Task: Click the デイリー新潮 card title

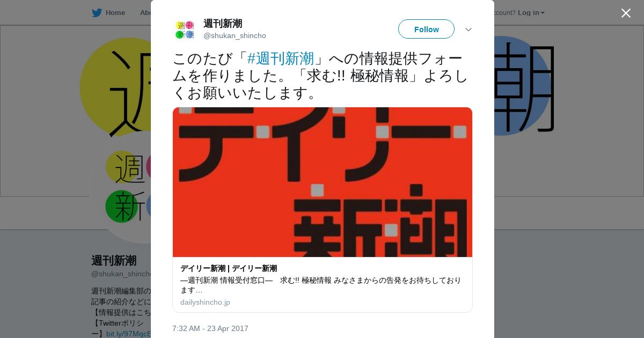Action: click(x=229, y=268)
